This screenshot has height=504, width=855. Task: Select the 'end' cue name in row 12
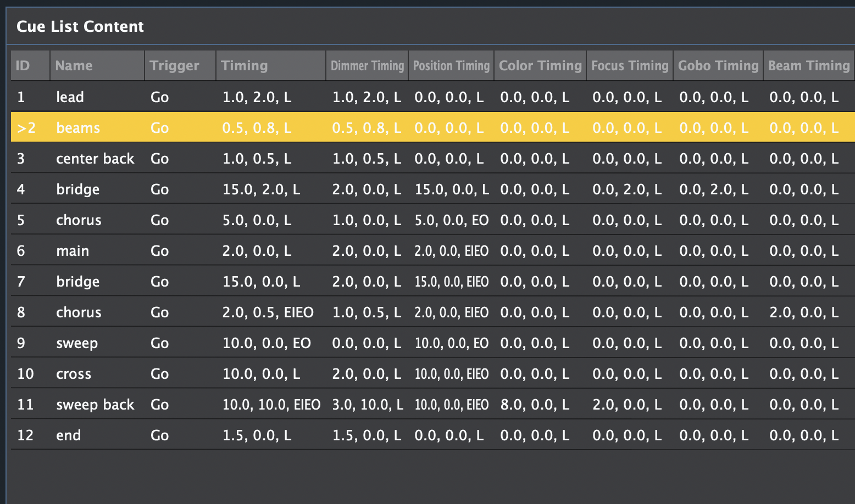69,435
